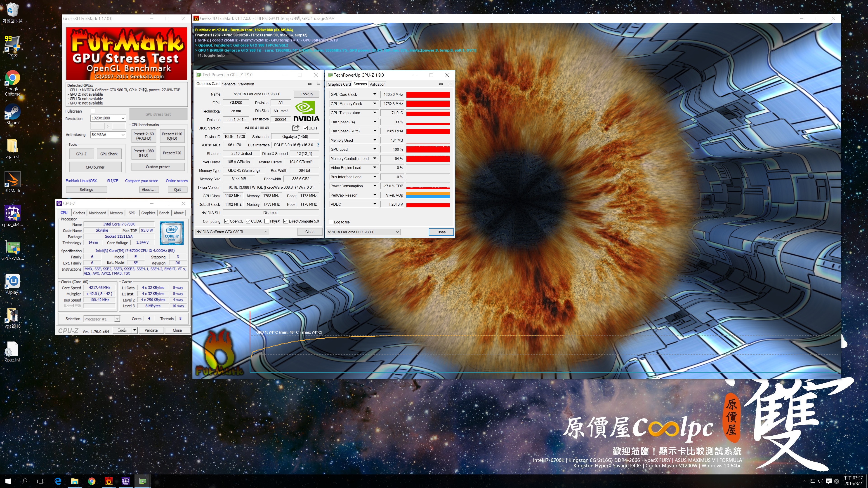The width and height of the screenshot is (868, 488).
Task: Open the CPU-Z Tools dropdown arrow
Action: point(134,330)
